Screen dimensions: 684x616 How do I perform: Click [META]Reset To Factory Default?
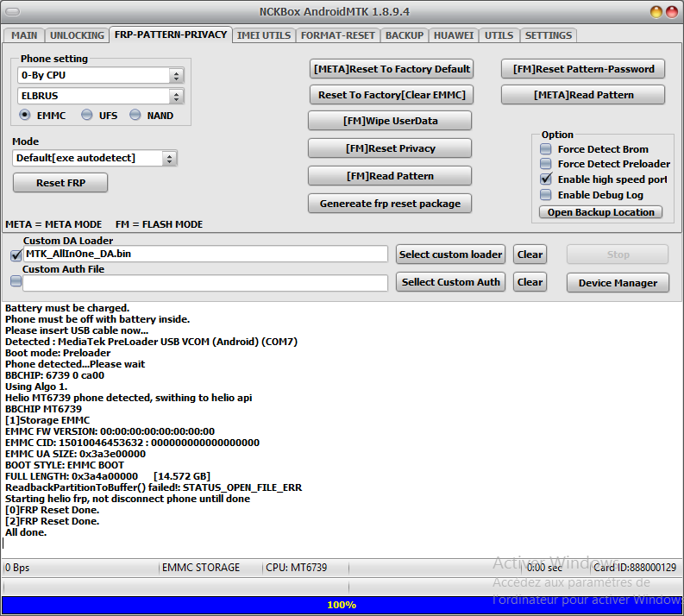[392, 69]
